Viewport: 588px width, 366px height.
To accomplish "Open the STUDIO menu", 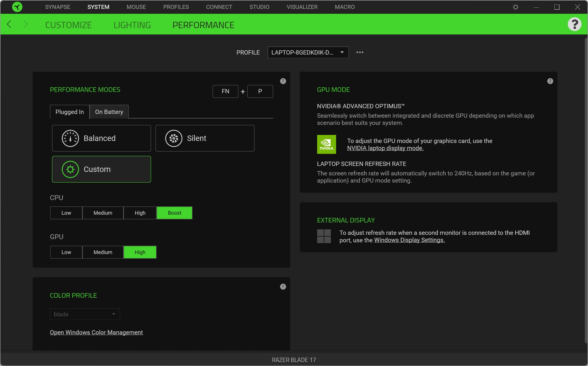I will pos(259,7).
